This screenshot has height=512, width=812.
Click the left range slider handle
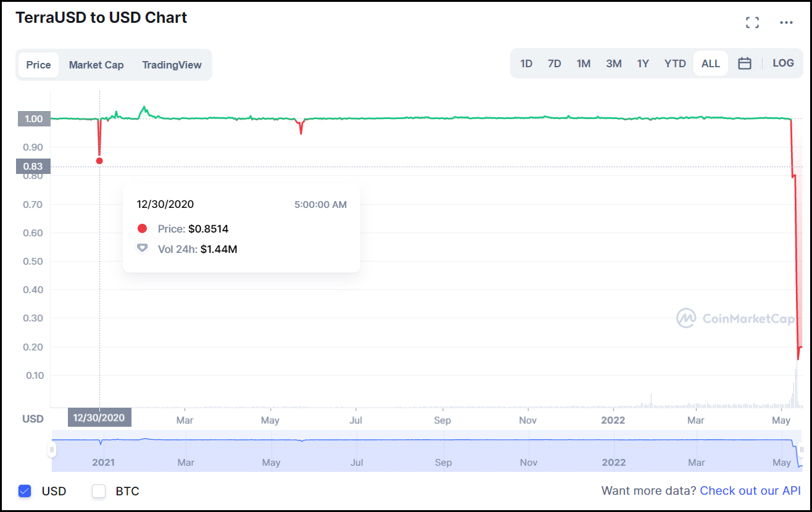[x=52, y=450]
